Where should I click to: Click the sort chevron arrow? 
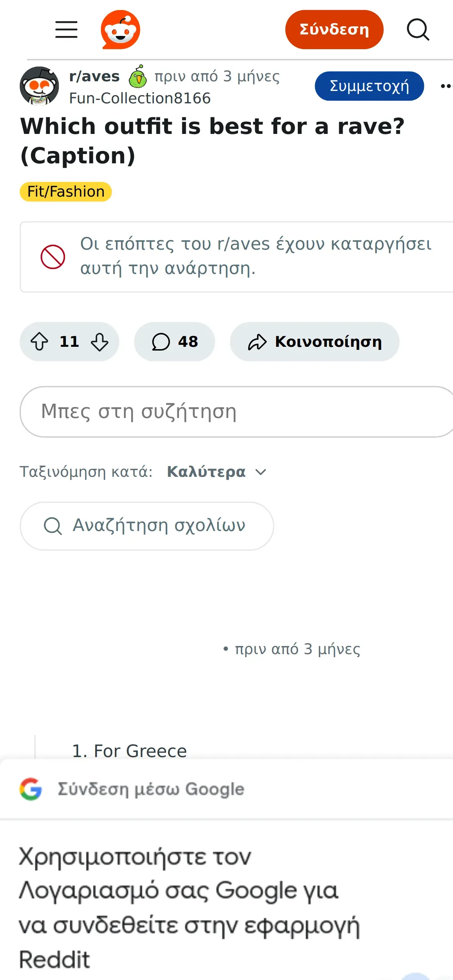[x=261, y=472]
